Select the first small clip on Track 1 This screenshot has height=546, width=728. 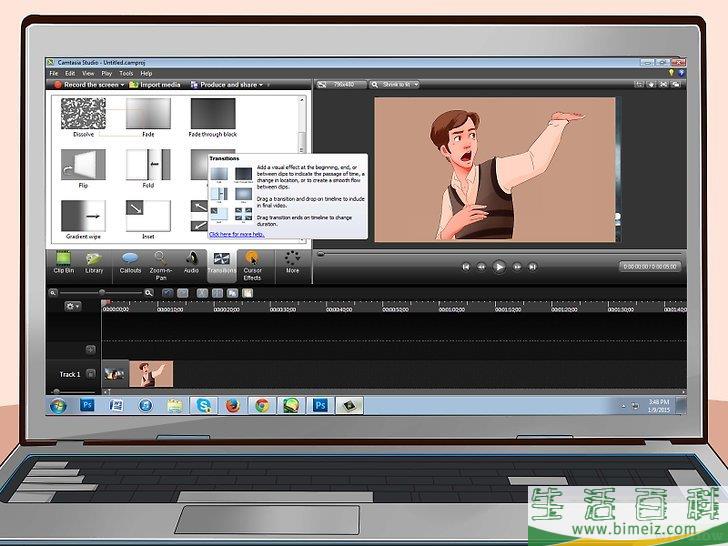click(115, 374)
